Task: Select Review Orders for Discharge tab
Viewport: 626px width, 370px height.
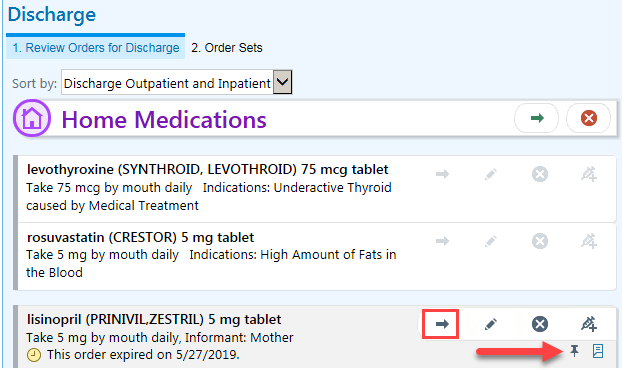Action: pyautogui.click(x=95, y=47)
